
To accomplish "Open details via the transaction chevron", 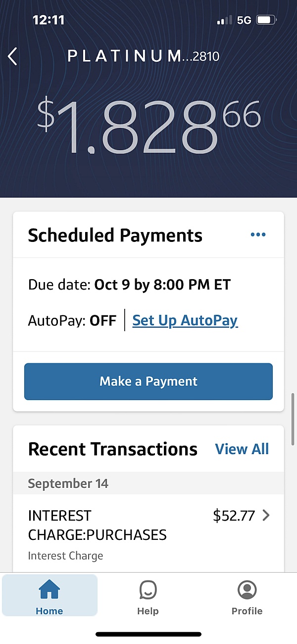I will point(266,516).
